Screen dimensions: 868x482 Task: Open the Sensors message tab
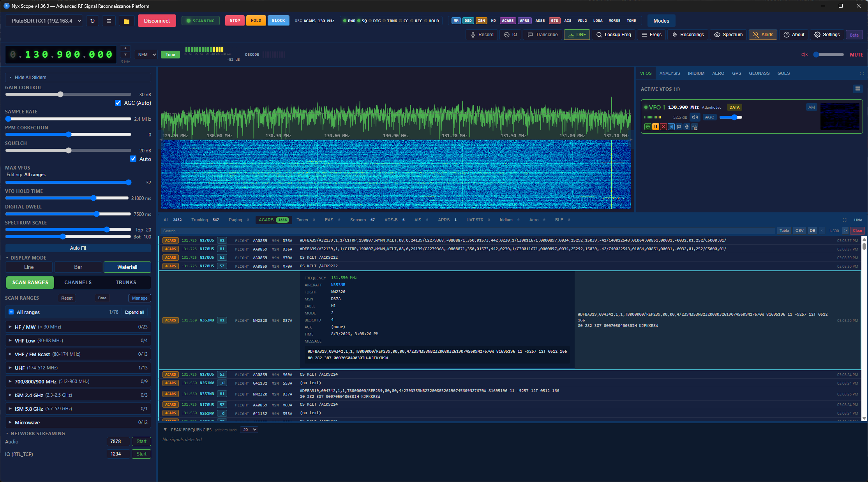362,220
